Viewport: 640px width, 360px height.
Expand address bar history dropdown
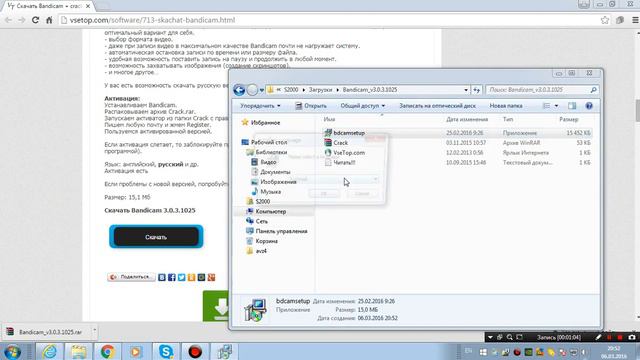(466, 90)
